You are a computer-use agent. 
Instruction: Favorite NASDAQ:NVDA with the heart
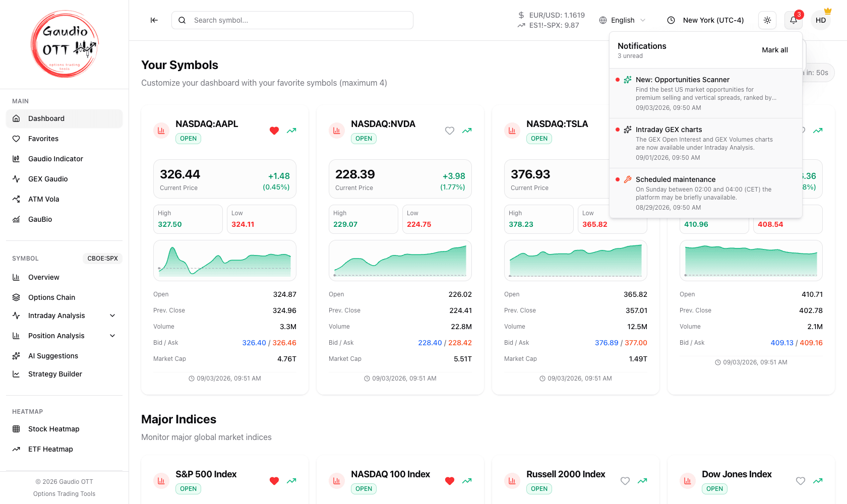[x=450, y=131]
